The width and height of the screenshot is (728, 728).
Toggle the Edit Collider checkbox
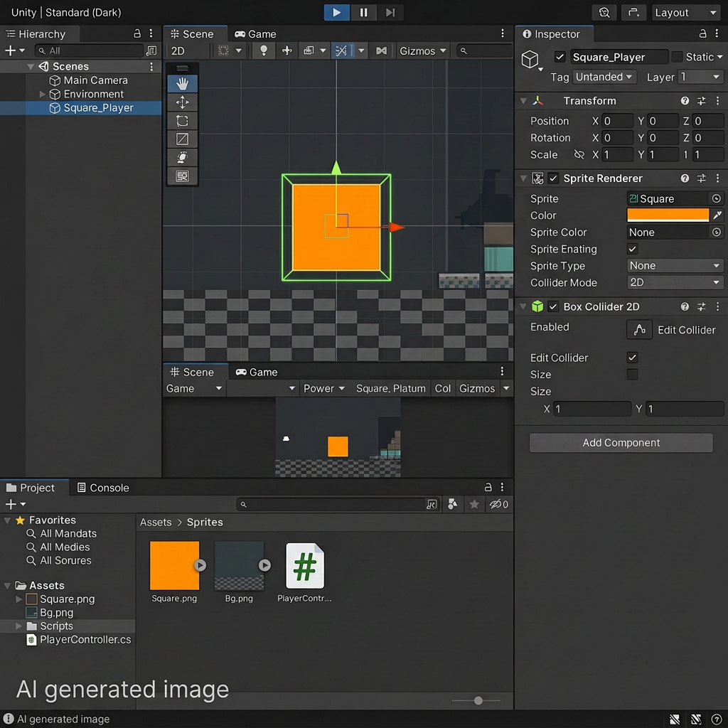pyautogui.click(x=632, y=358)
